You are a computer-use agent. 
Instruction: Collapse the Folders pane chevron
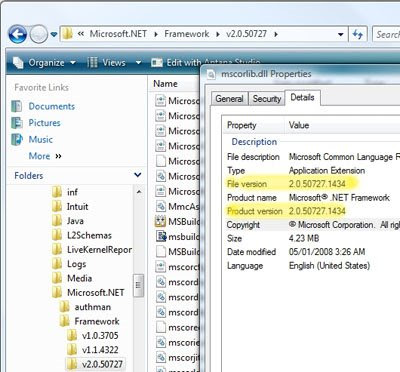pyautogui.click(x=138, y=175)
